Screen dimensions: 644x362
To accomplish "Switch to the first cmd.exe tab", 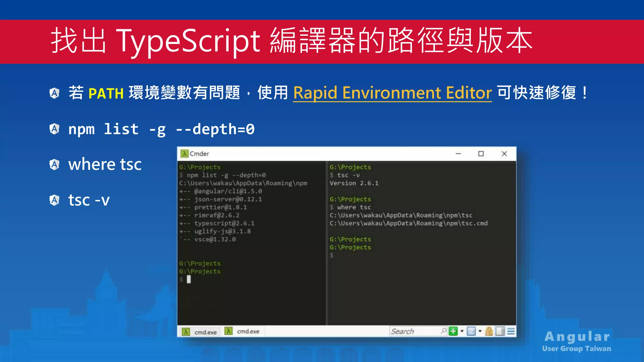I will tap(200, 332).
